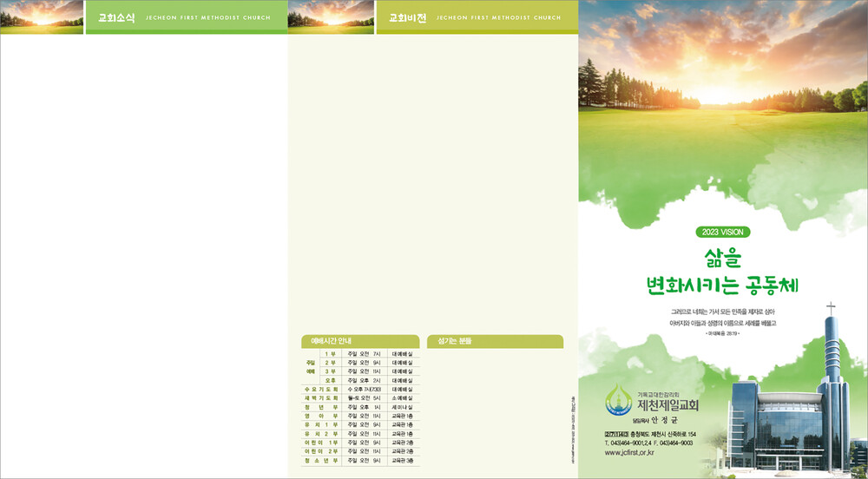This screenshot has height=479, width=868.
Task: Select the sunset thumbnail beside 교회소식
Action: pos(42,17)
